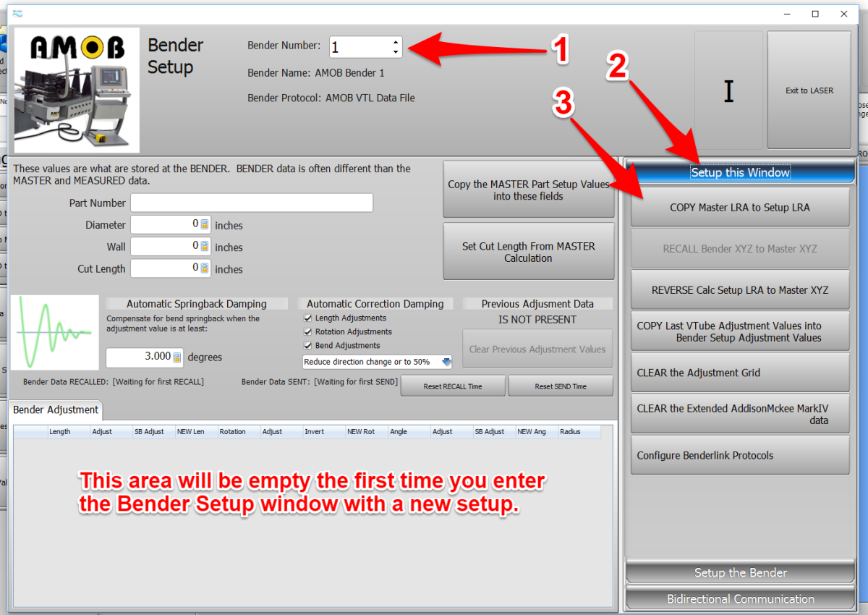Increase the Bender Number with up arrow
Image resolution: width=868 pixels, height=615 pixels.
(x=395, y=42)
